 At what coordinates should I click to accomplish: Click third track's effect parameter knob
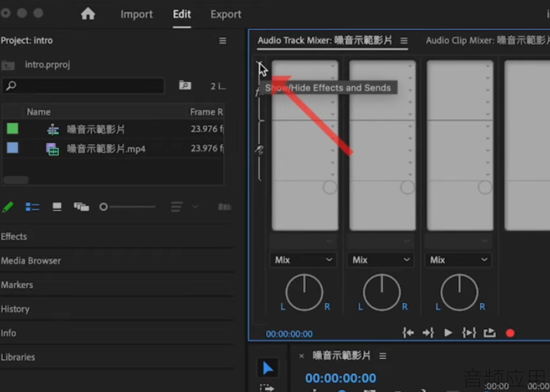(485, 187)
